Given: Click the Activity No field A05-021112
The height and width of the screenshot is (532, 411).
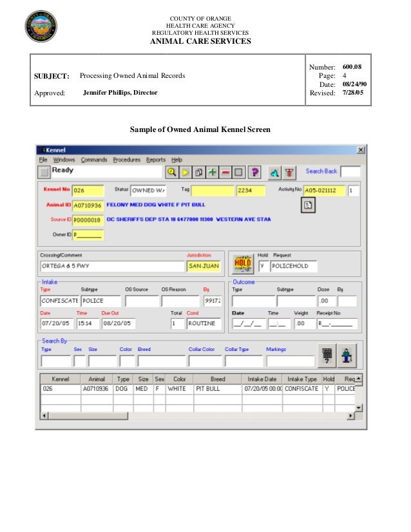Looking at the screenshot, I should coord(324,191).
